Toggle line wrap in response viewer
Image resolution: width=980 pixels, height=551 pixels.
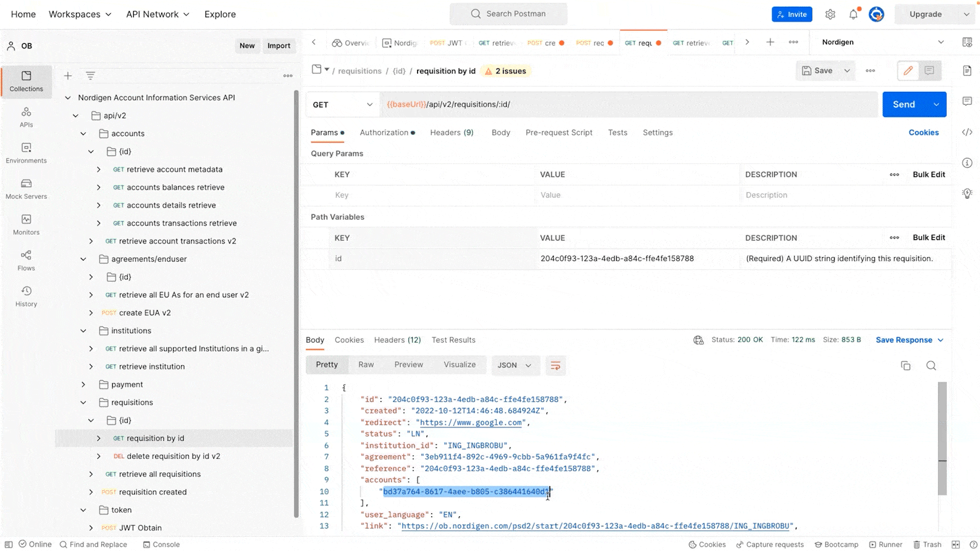(x=555, y=365)
